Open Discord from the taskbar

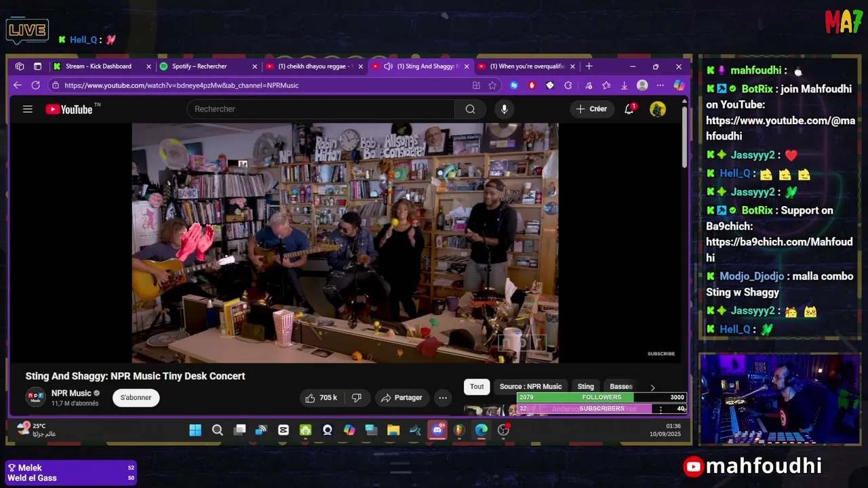[437, 430]
